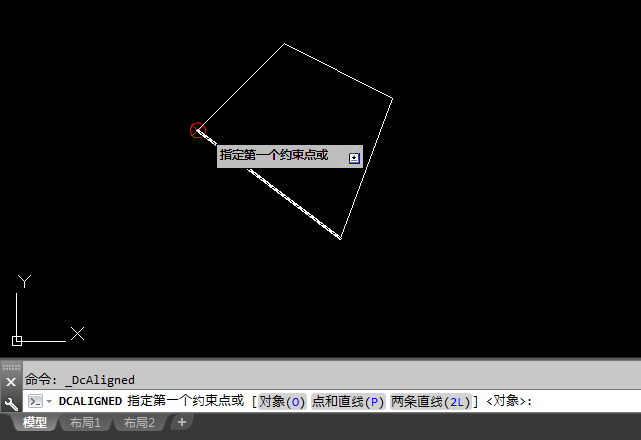Switch to the 布局2 tab
Image resolution: width=641 pixels, height=440 pixels.
[x=139, y=422]
